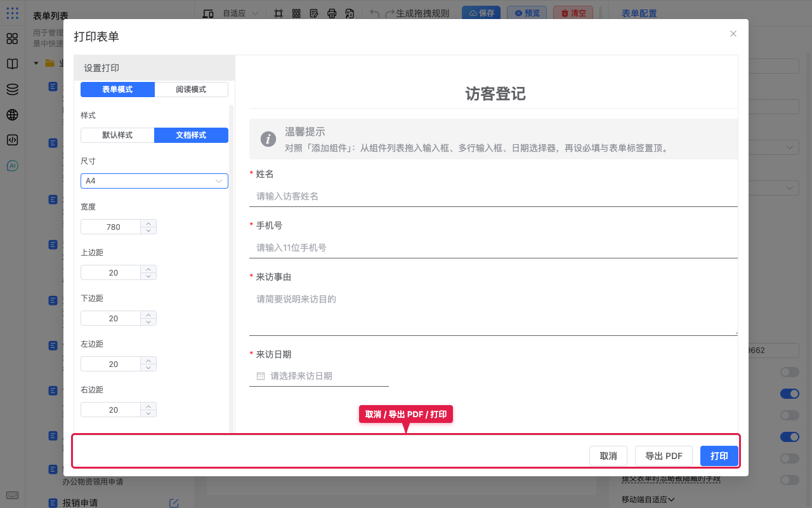Decrease 右边距 with down arrow
The width and height of the screenshot is (812, 508).
coord(148,413)
